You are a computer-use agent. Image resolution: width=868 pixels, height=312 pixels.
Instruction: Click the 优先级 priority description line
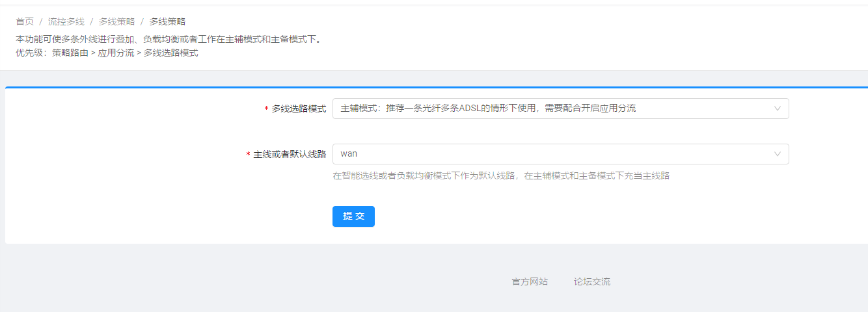(x=107, y=53)
